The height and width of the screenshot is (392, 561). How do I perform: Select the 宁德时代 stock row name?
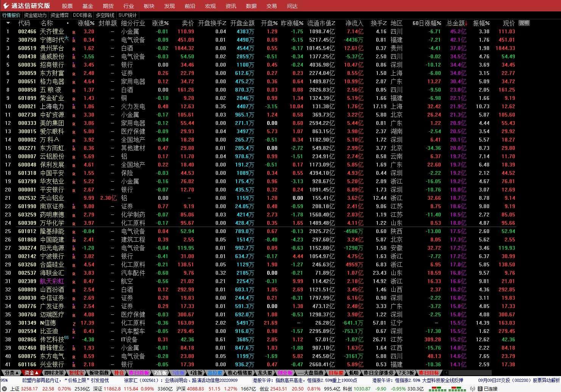(x=52, y=40)
